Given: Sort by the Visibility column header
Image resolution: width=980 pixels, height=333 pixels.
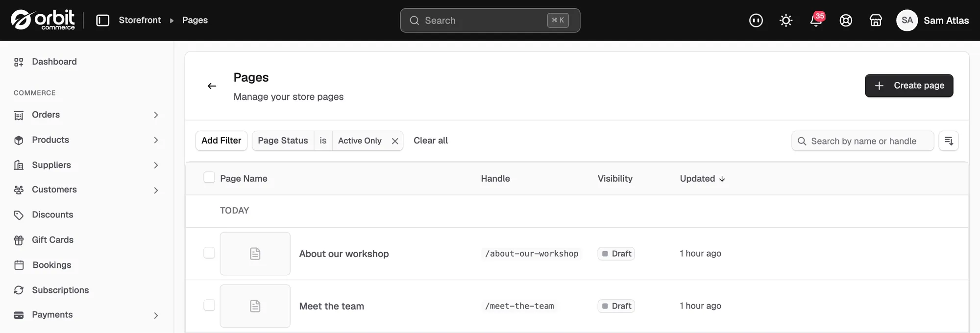Looking at the screenshot, I should pos(615,179).
